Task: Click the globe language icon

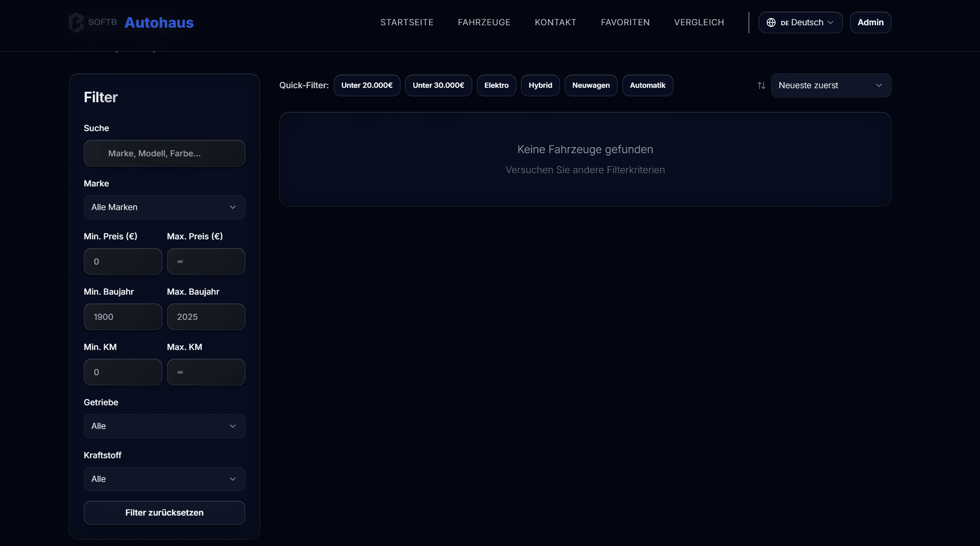Action: [x=771, y=22]
